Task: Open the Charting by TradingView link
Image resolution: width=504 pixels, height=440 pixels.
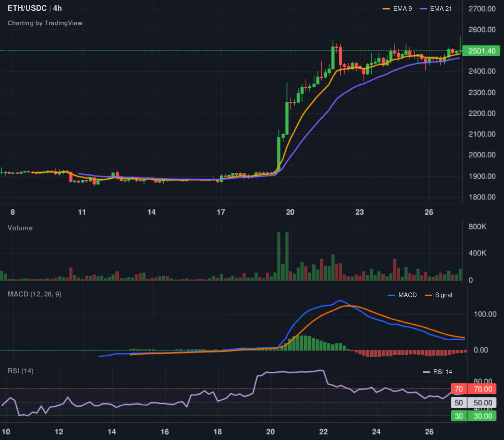Action: (45, 23)
